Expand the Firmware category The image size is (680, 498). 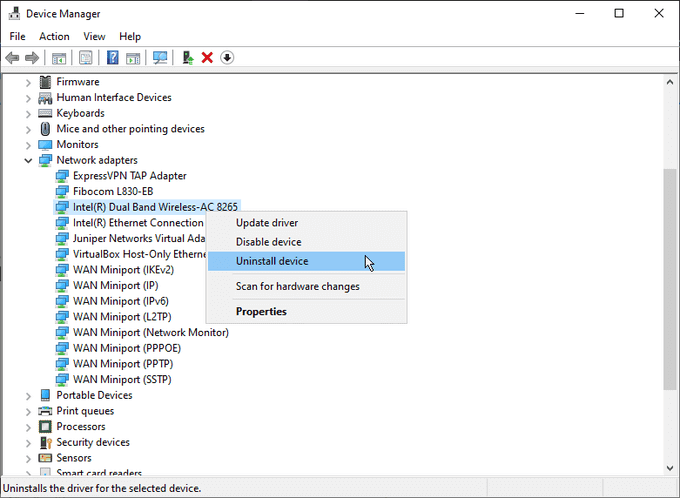click(28, 82)
